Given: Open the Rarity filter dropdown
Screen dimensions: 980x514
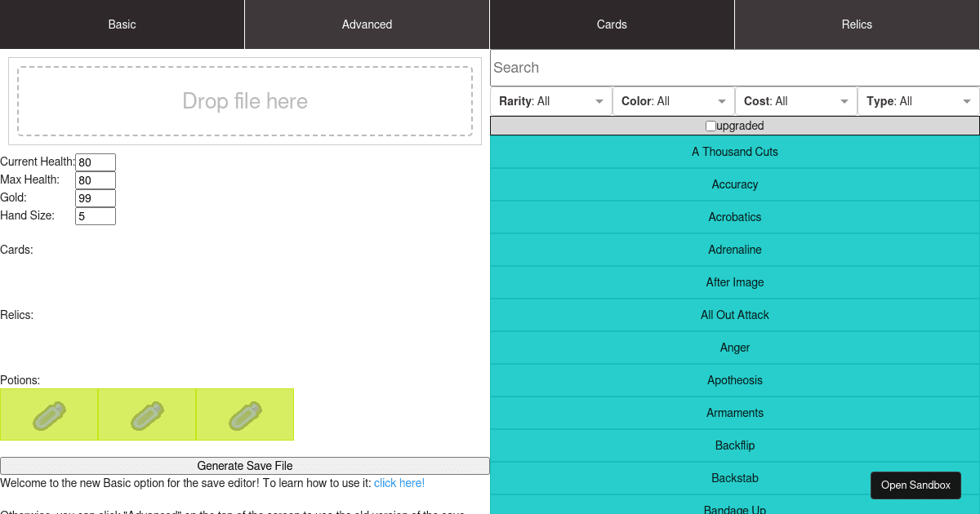Looking at the screenshot, I should (x=551, y=101).
